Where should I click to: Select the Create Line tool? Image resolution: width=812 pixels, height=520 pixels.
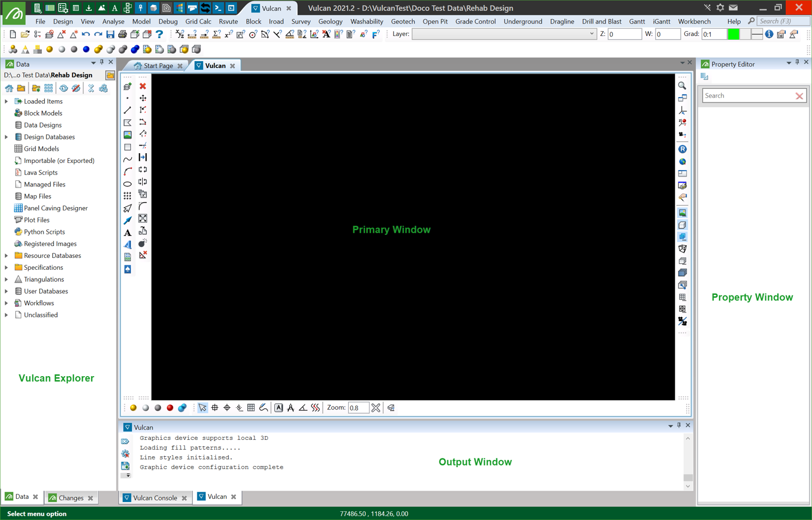click(128, 110)
